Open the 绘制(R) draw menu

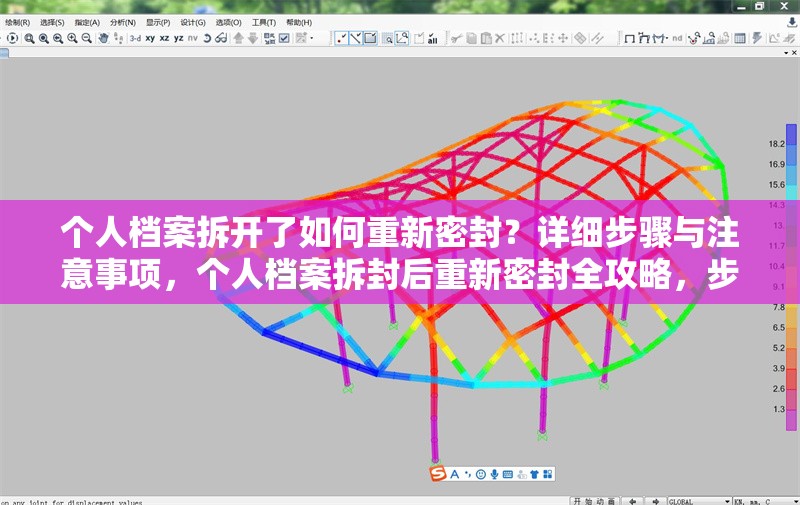(18, 22)
